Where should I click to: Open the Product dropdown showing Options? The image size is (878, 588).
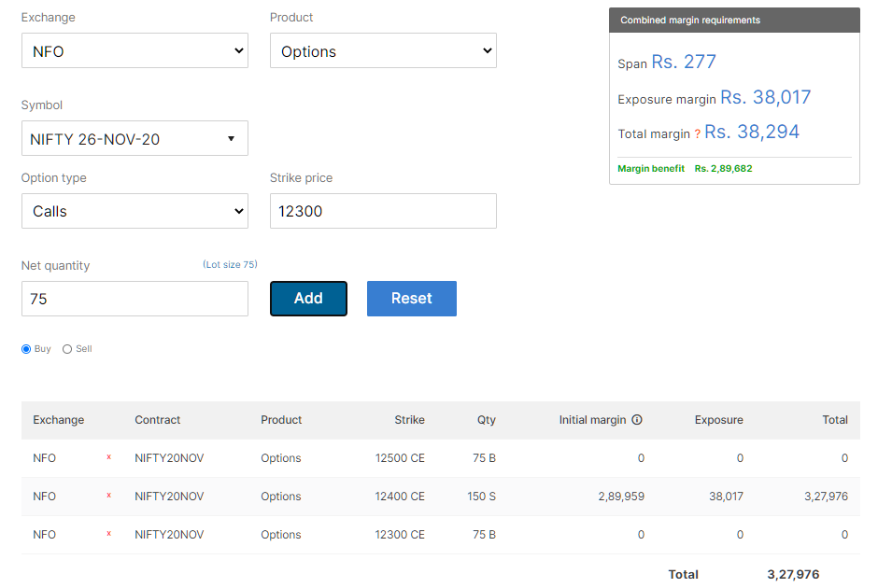point(383,51)
